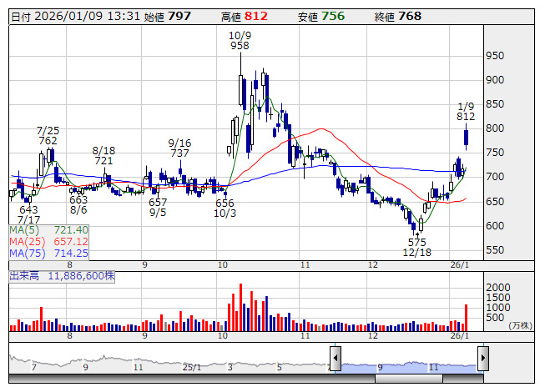Click the 12/18 575 low price marker
Screen dimensions: 545x392
416,246
